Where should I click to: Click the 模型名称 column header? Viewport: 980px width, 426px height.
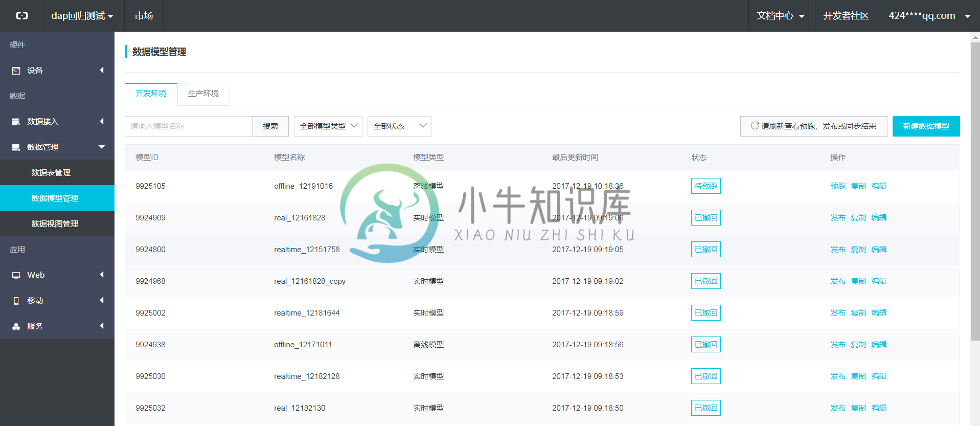[x=289, y=158]
